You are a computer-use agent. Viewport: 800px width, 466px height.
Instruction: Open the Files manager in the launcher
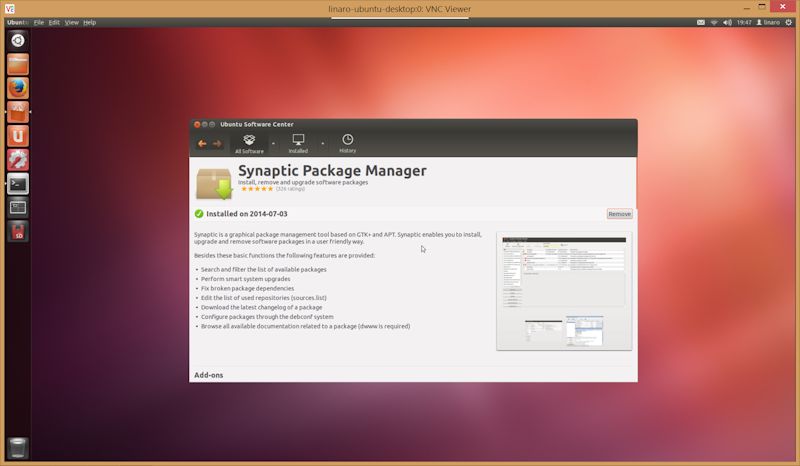pyautogui.click(x=18, y=64)
